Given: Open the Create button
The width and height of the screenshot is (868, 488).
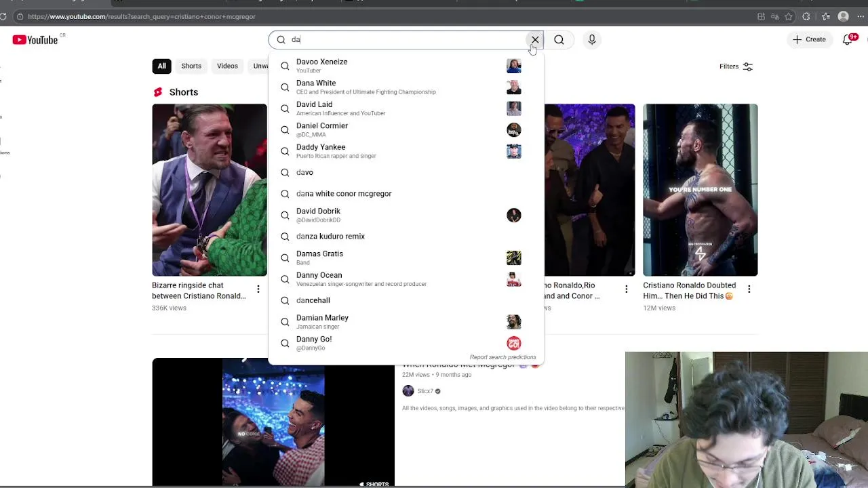Looking at the screenshot, I should pos(809,39).
